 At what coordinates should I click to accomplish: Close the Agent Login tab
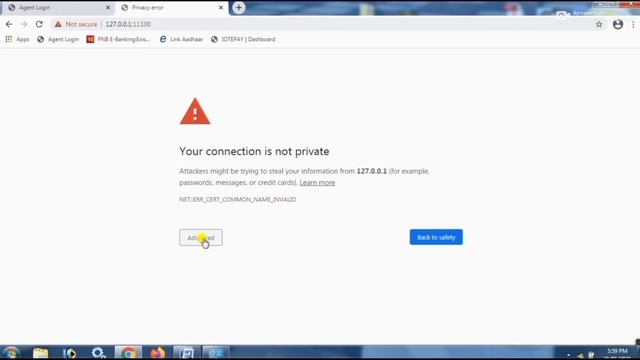108,7
